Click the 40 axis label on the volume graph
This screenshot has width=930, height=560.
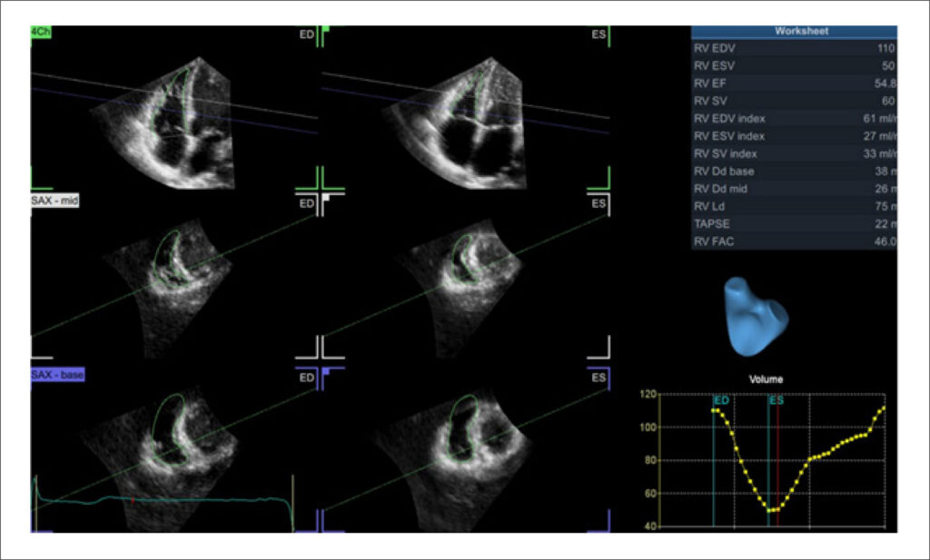tap(650, 526)
